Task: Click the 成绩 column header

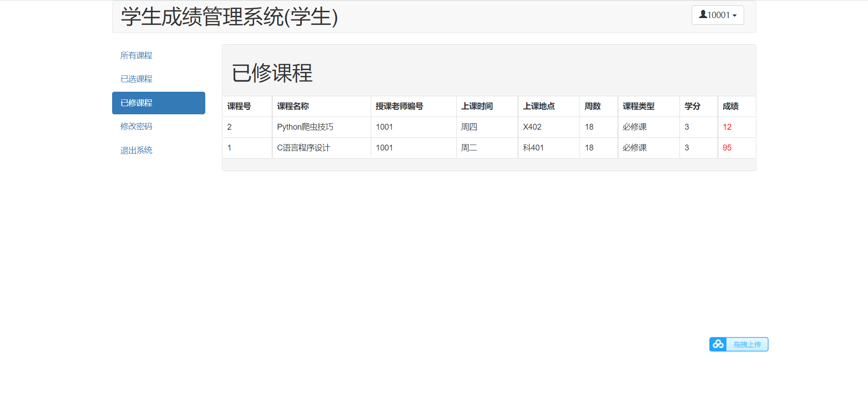Action: tap(737, 106)
